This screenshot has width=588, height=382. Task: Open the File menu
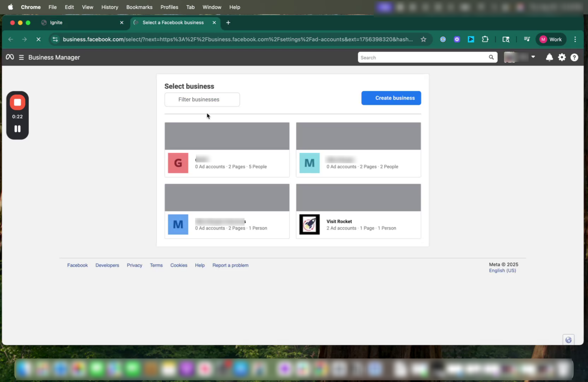click(53, 7)
